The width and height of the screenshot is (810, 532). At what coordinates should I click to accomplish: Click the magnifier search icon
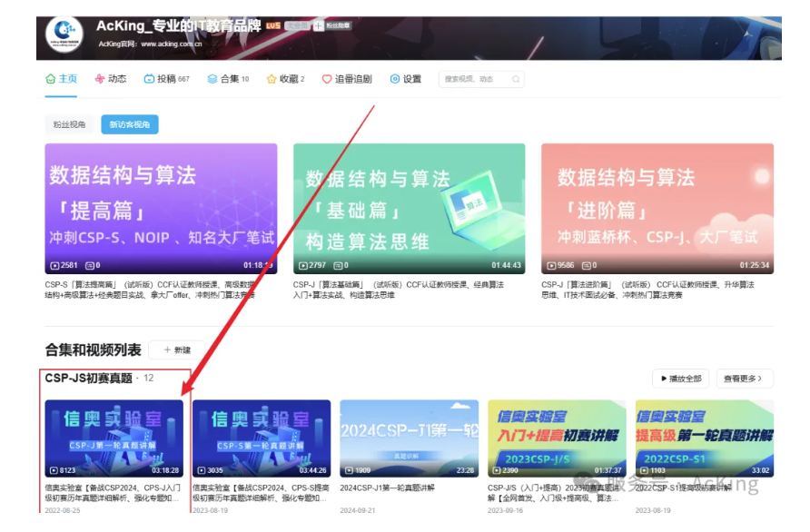tap(516, 79)
